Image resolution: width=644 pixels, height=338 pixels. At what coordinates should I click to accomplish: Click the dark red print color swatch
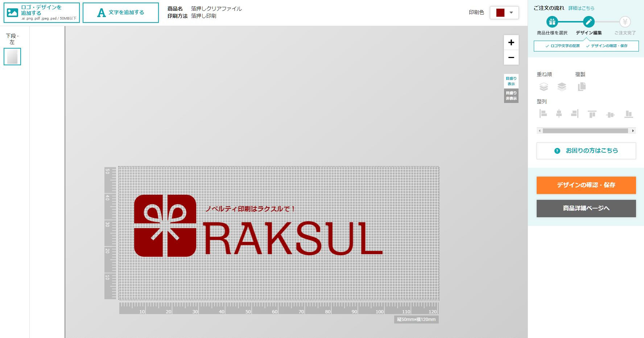pyautogui.click(x=500, y=13)
